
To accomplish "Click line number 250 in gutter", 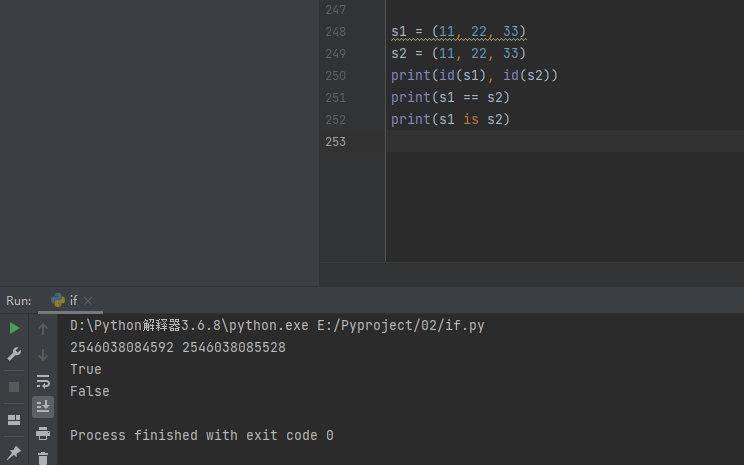I will (335, 76).
